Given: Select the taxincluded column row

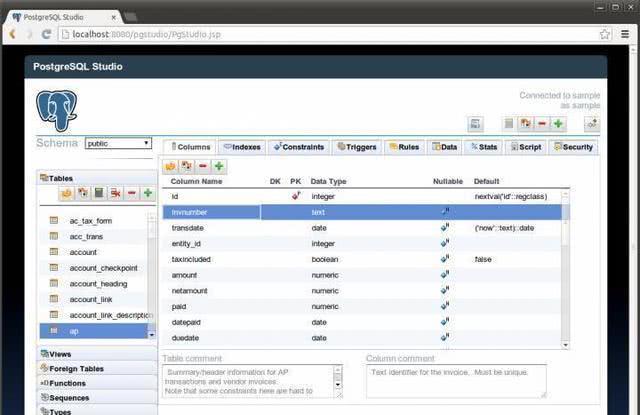Looking at the screenshot, I should coord(362,259).
